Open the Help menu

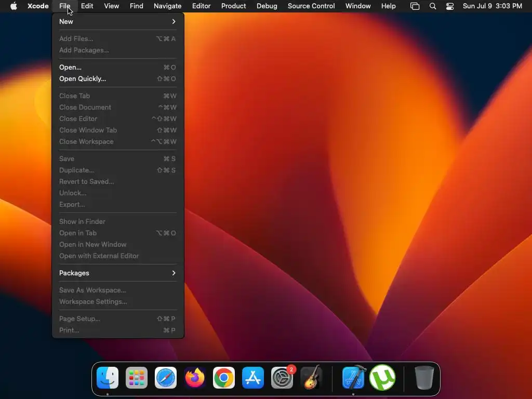388,6
